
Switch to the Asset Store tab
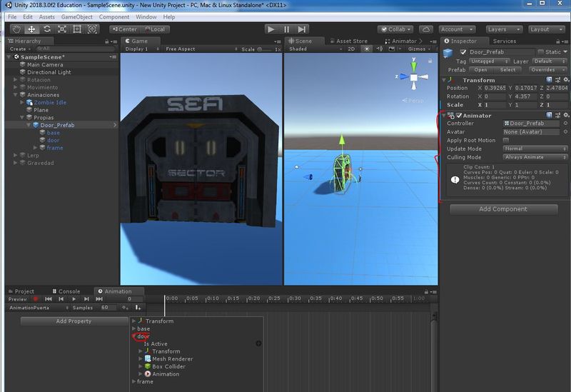pyautogui.click(x=348, y=41)
